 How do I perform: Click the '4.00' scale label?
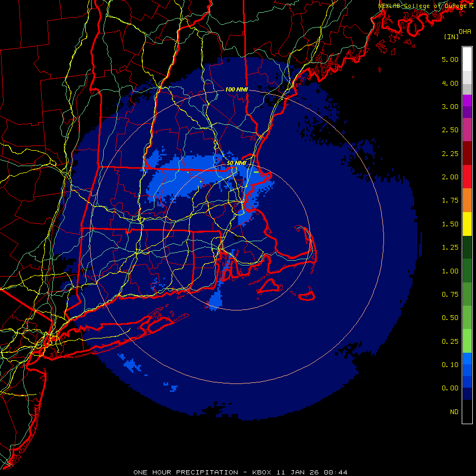pos(450,83)
